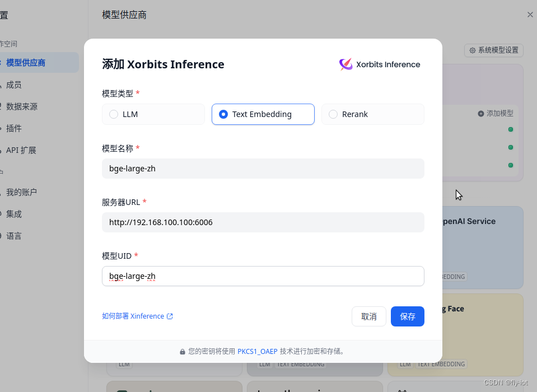
Task: Click the gear icon in 系统模型设置
Action: coord(473,50)
